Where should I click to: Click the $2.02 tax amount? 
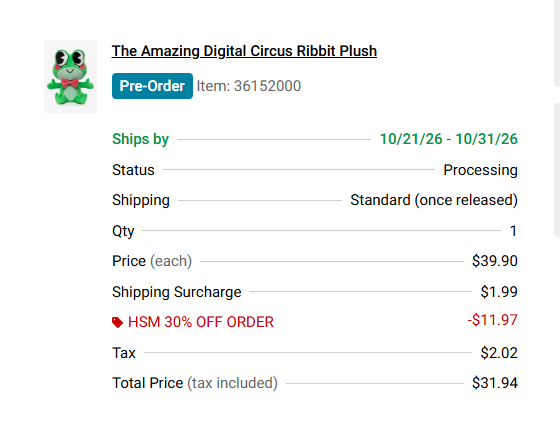[499, 353]
